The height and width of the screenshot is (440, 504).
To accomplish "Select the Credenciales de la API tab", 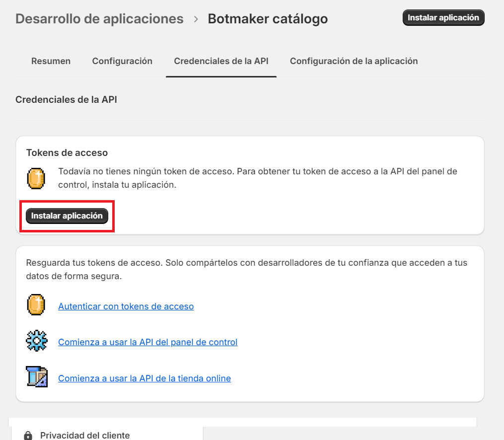I will click(x=221, y=61).
